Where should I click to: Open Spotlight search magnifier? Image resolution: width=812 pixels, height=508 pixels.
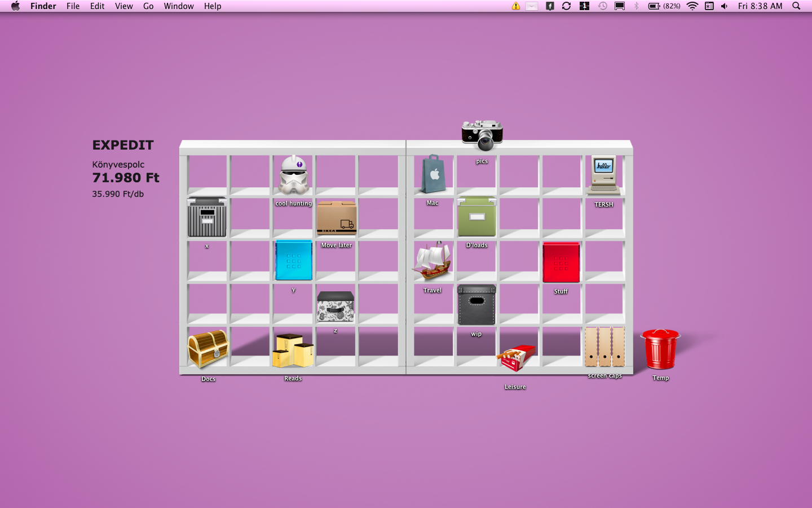[x=796, y=6]
